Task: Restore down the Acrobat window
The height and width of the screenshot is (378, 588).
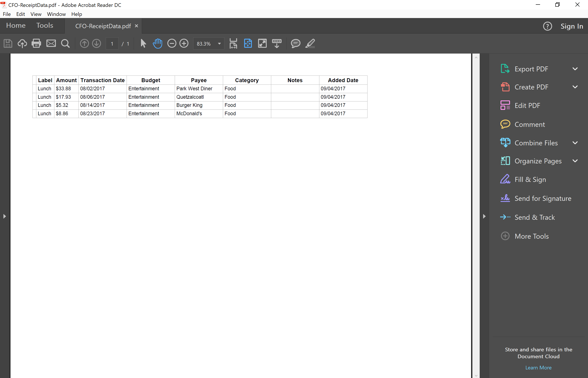Action: point(557,5)
